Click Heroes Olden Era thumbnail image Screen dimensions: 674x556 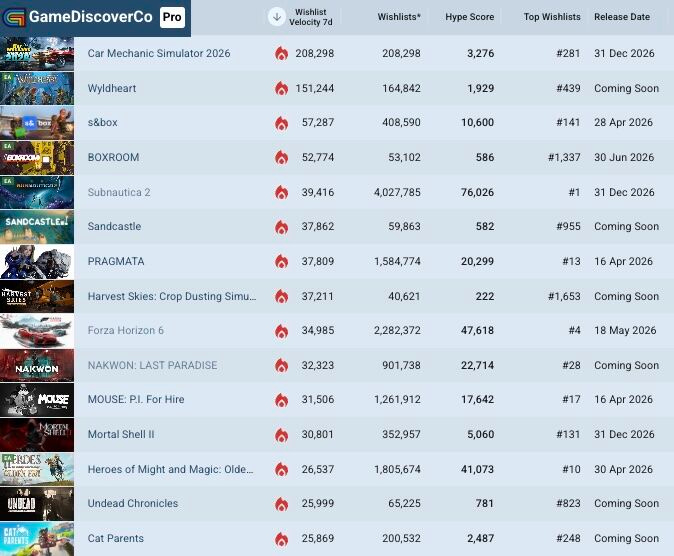37,470
